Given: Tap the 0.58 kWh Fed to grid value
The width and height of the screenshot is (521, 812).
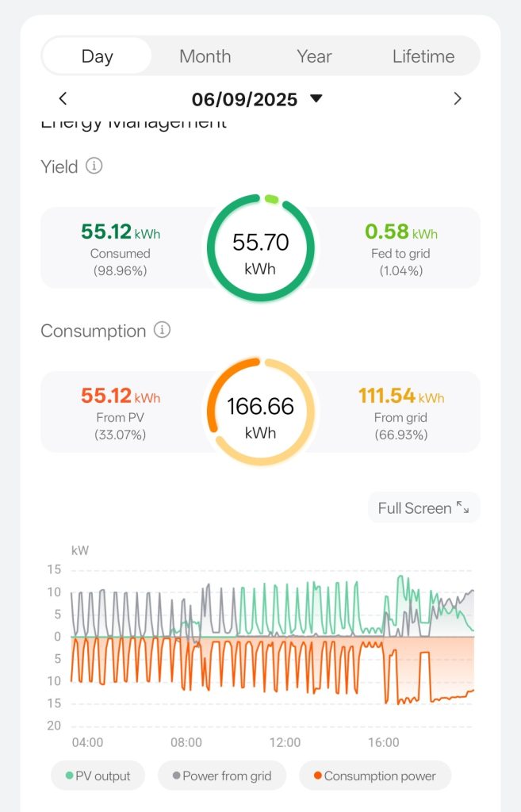Looking at the screenshot, I should pos(400,232).
